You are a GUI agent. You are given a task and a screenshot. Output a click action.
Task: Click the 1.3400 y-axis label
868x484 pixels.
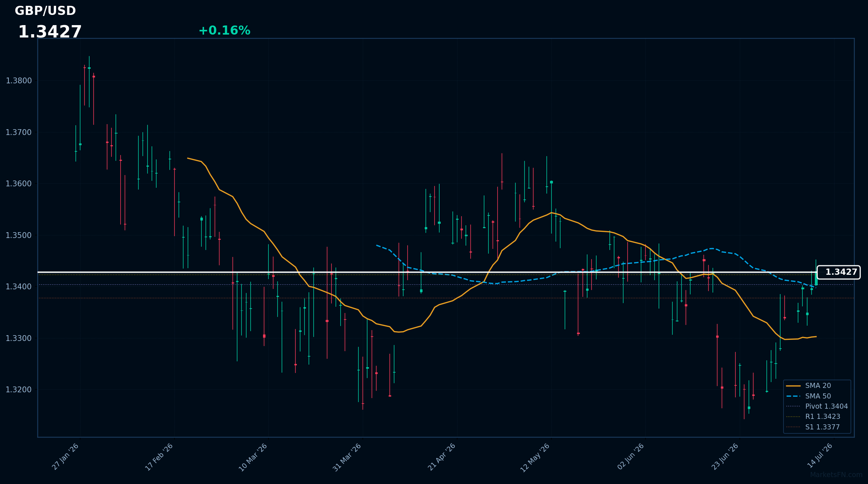coord(19,287)
